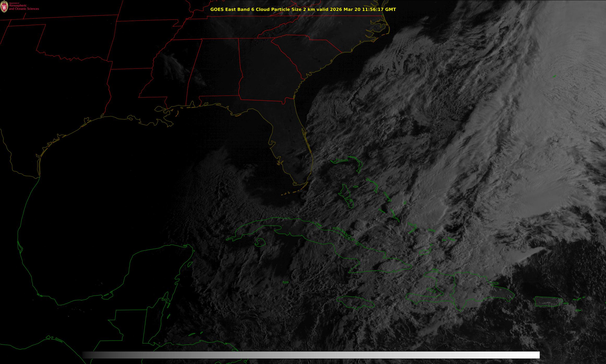Click the Atmospheric and Oceanic Sciences text

pos(24,7)
